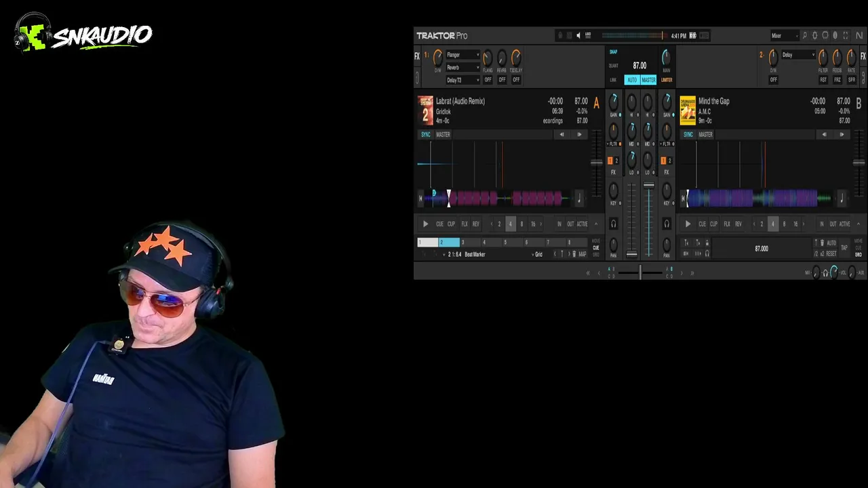Viewport: 868px width, 488px height.
Task: Lock the beat grid on Deck B
Action: (707, 243)
